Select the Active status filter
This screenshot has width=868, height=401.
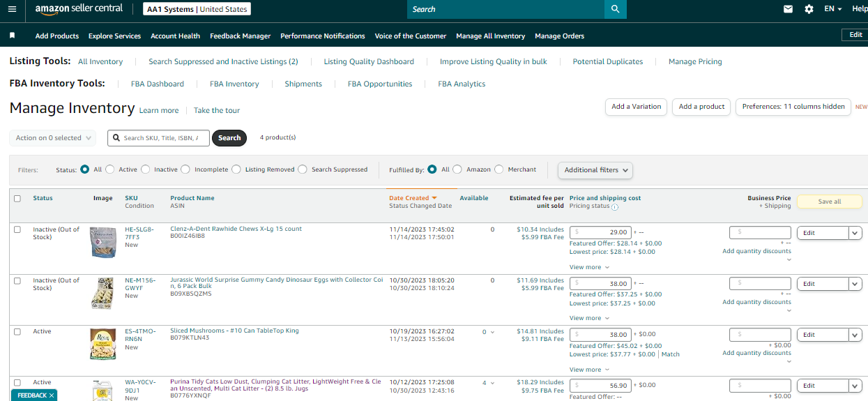pos(110,169)
